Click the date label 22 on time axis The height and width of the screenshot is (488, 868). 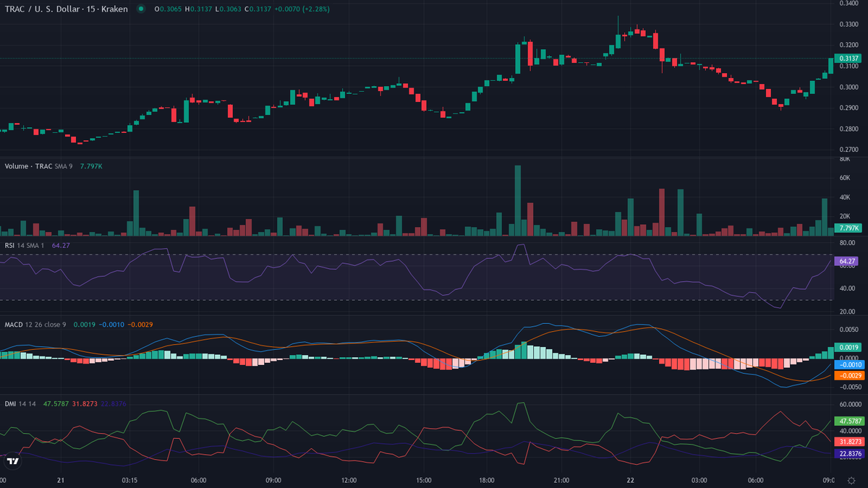click(x=631, y=480)
